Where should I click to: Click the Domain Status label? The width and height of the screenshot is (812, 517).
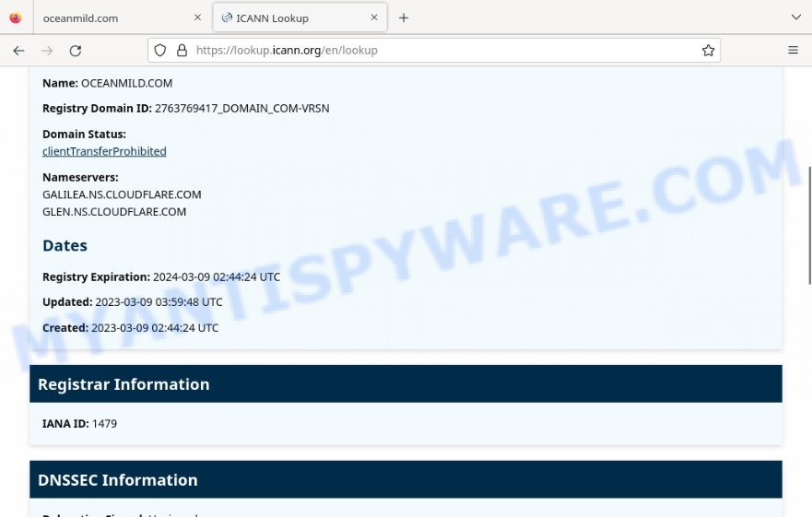point(84,135)
